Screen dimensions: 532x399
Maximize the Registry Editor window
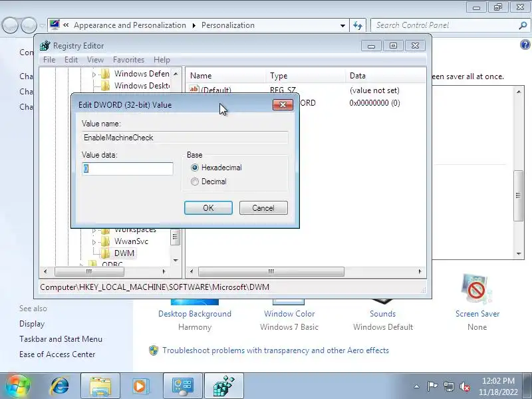[393, 46]
